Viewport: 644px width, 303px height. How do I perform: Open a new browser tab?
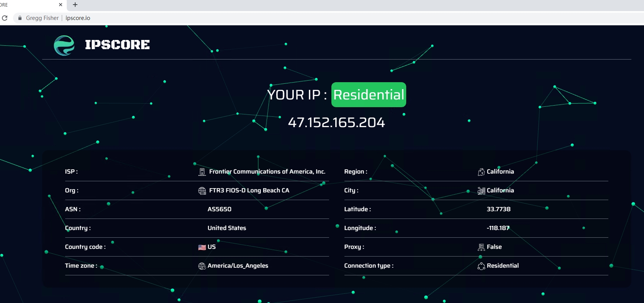click(x=75, y=5)
